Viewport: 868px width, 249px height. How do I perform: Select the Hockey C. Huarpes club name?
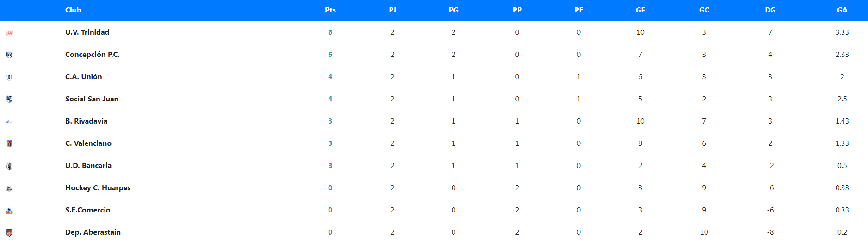click(98, 188)
